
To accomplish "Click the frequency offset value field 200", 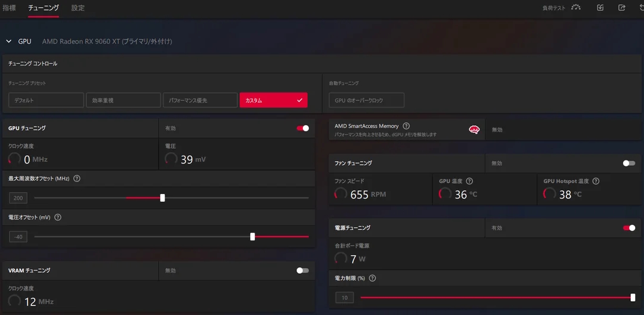I will click(18, 198).
